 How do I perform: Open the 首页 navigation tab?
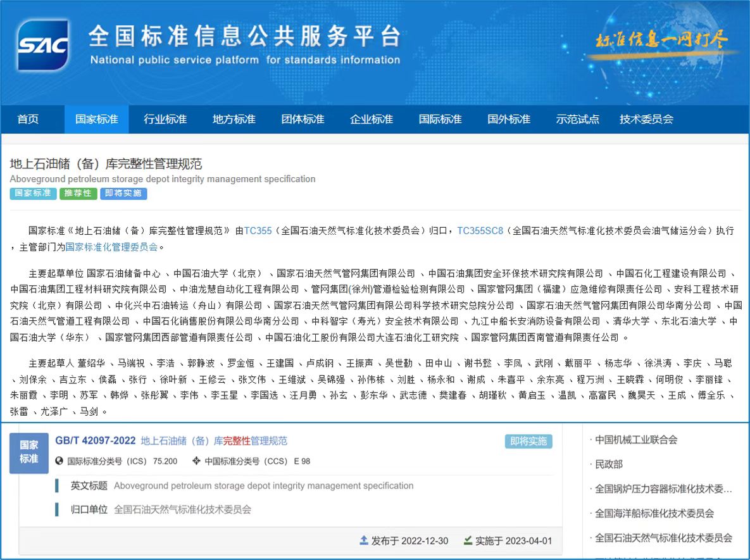pos(28,119)
